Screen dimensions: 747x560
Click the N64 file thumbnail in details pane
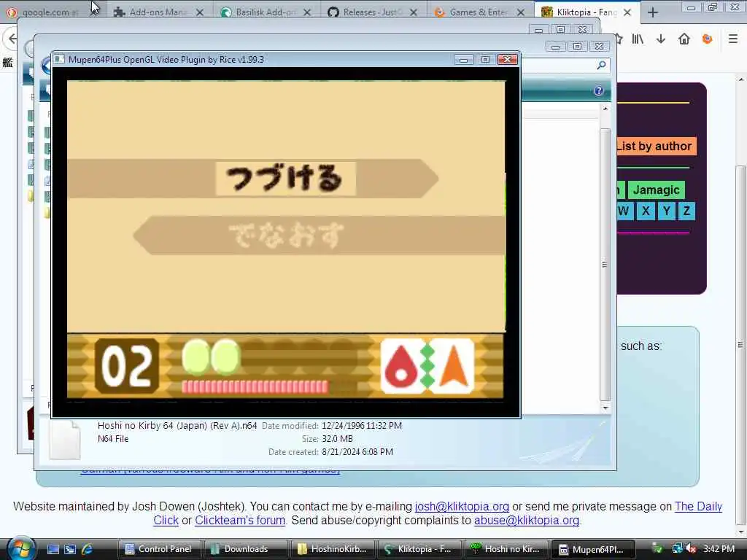tap(65, 440)
